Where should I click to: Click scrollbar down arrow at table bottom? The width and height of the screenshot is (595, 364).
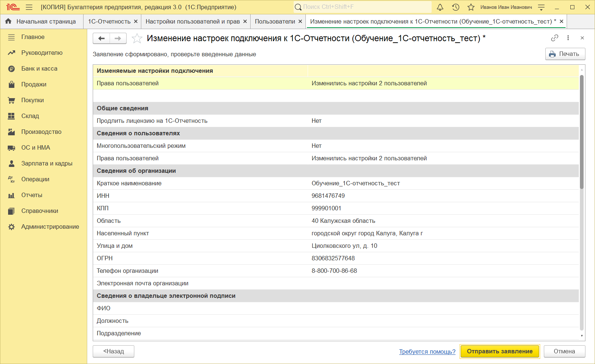(582, 336)
